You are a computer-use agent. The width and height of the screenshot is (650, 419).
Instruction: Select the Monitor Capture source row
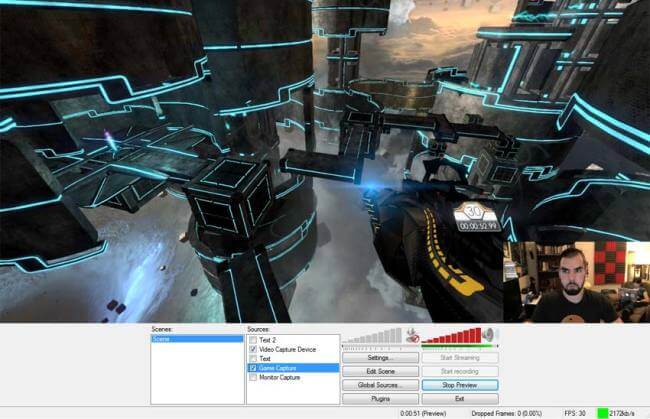(x=293, y=378)
